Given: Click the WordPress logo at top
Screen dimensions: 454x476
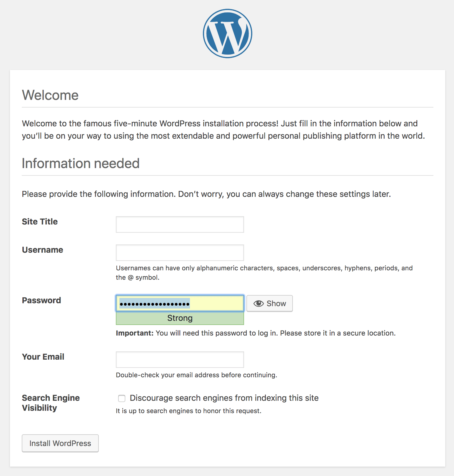Looking at the screenshot, I should point(227,33).
